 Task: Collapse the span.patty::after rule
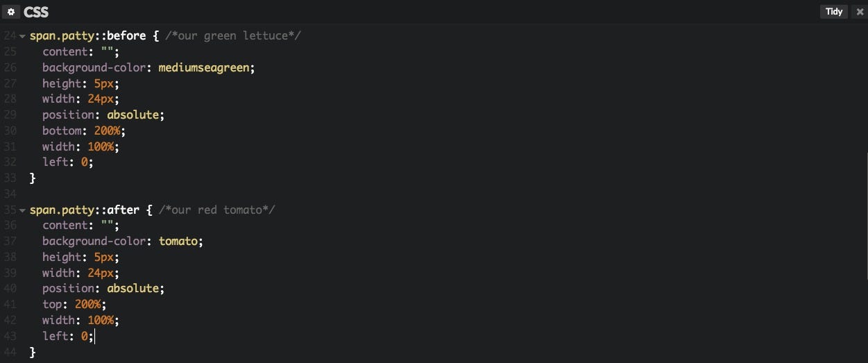tap(23, 210)
